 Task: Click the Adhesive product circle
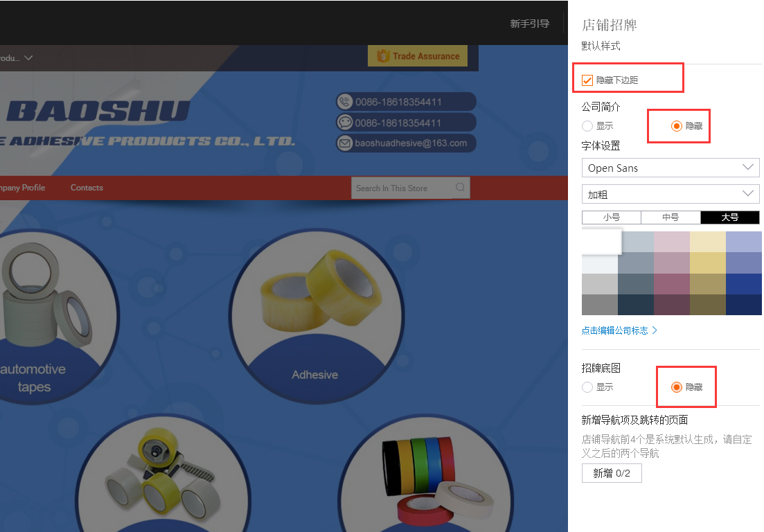coord(317,317)
